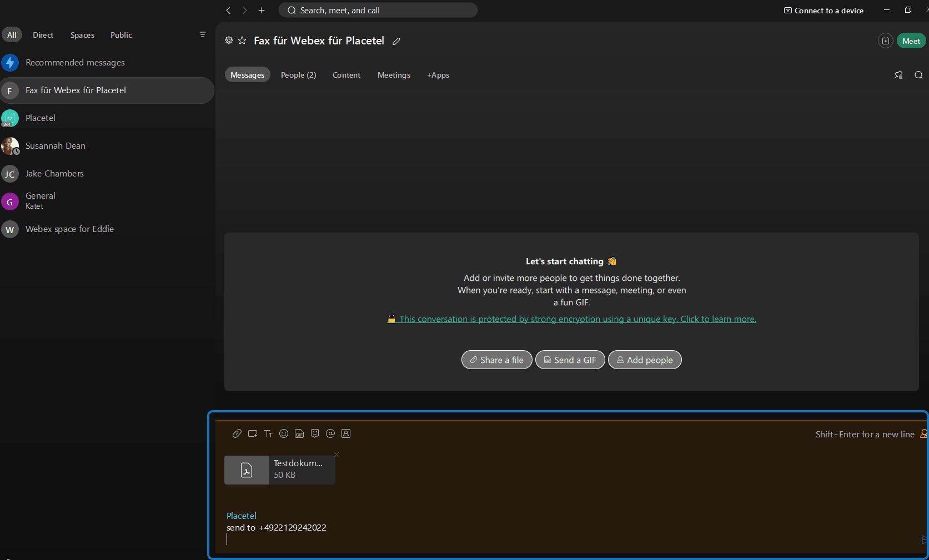Open the Placetel bot conversation

click(107, 118)
